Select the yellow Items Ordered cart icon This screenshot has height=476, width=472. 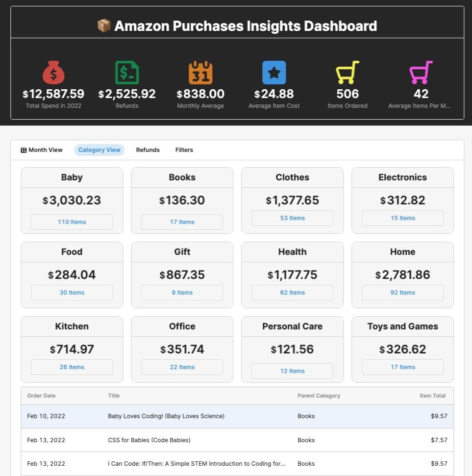pos(347,72)
